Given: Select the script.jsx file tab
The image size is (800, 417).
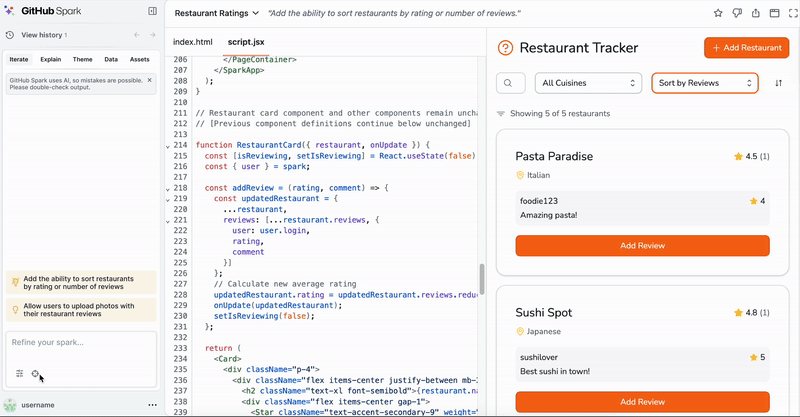Looking at the screenshot, I should (x=246, y=42).
